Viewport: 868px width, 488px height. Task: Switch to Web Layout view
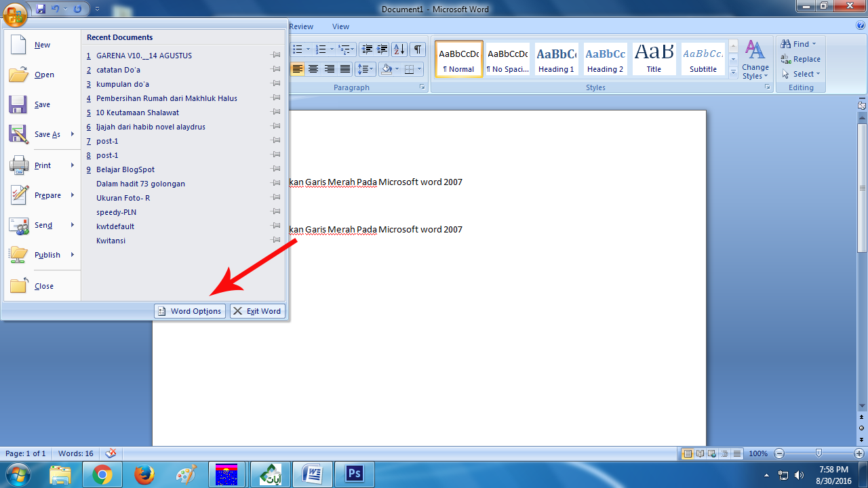pyautogui.click(x=712, y=453)
